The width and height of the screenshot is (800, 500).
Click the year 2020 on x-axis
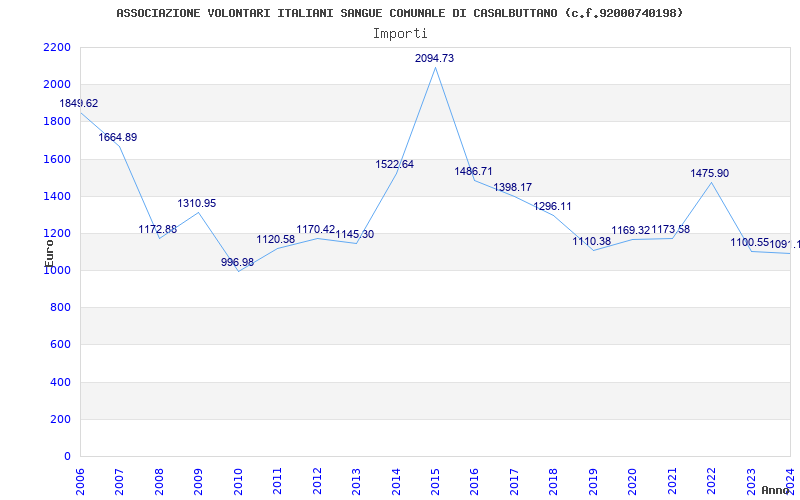tap(633, 481)
